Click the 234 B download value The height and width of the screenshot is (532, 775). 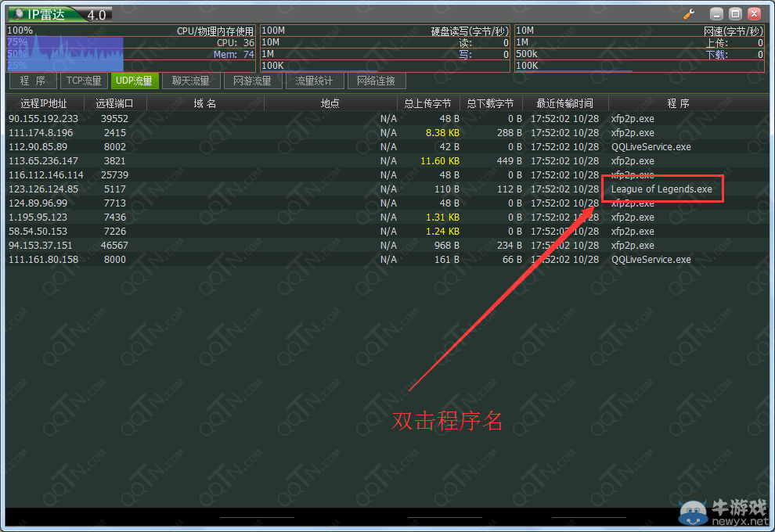tap(509, 246)
